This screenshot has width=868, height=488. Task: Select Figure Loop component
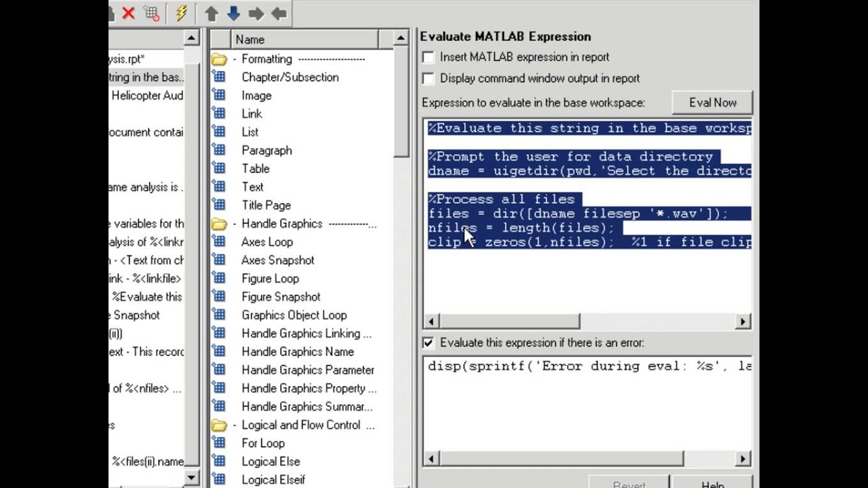click(x=270, y=279)
